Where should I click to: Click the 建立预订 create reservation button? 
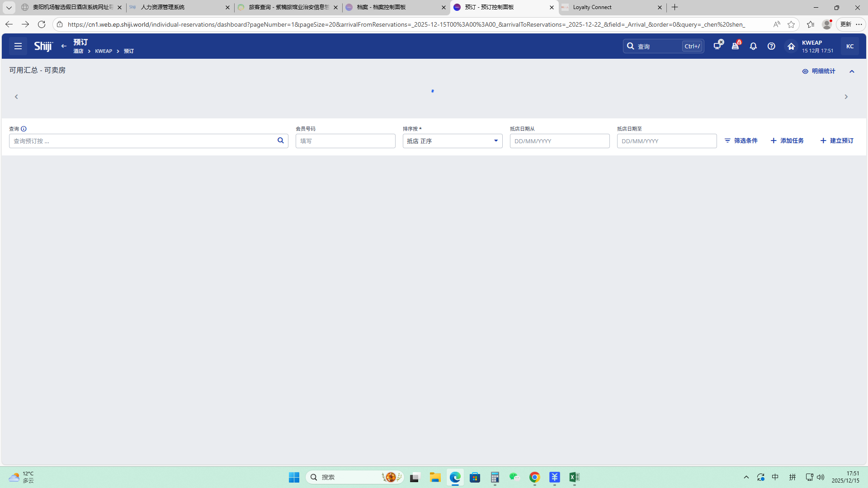tap(837, 141)
